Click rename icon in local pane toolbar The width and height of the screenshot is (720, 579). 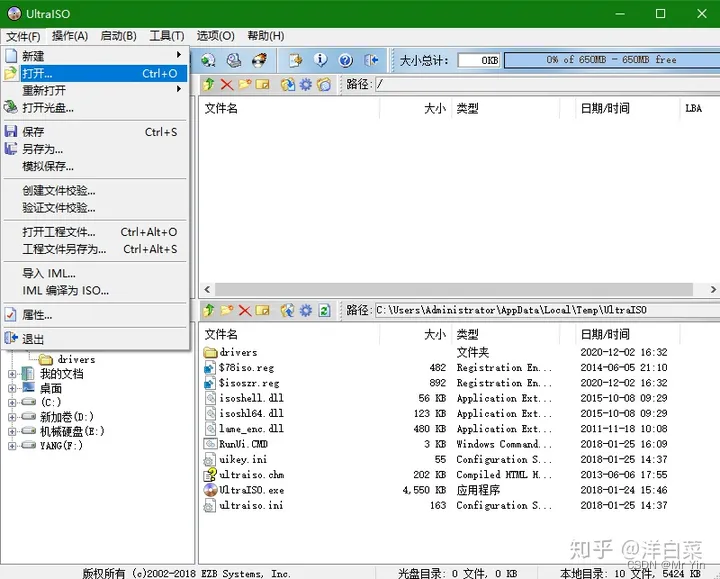point(263,310)
